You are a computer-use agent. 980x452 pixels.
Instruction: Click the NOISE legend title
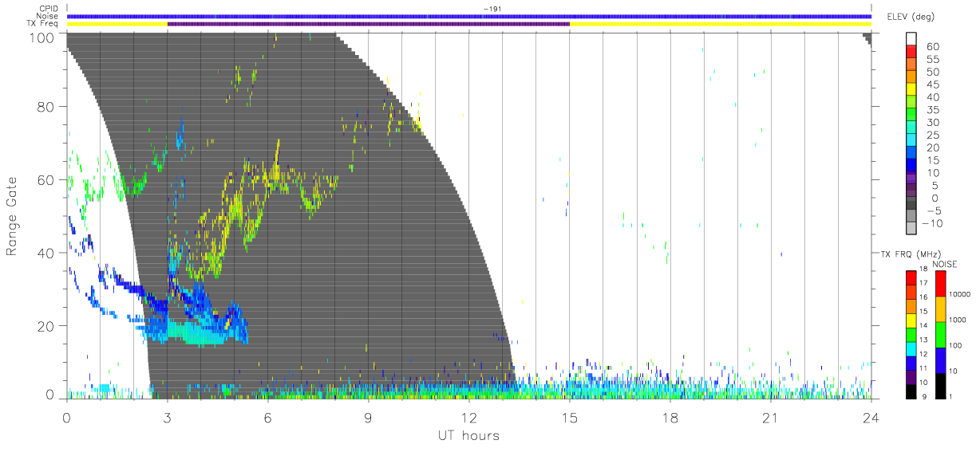point(945,265)
